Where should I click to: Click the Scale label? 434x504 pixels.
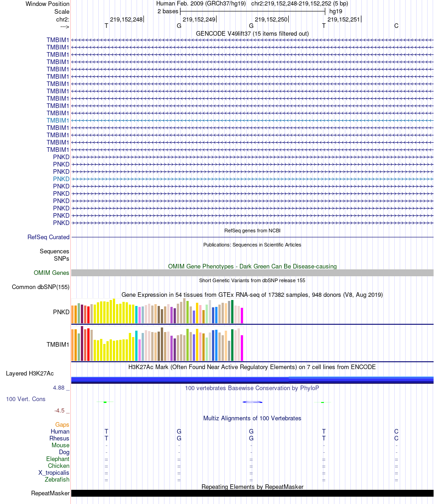[x=62, y=11]
